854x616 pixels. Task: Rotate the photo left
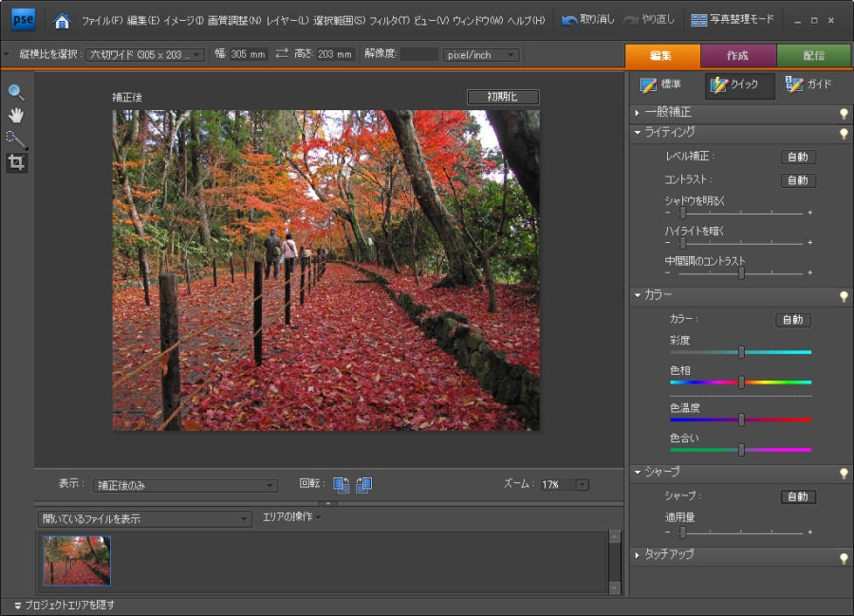pos(342,485)
